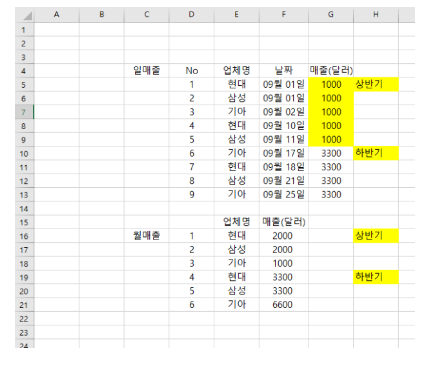The height and width of the screenshot is (373, 434).
Task: Select the yellow 하반기 cell in row 19
Action: [x=376, y=277]
